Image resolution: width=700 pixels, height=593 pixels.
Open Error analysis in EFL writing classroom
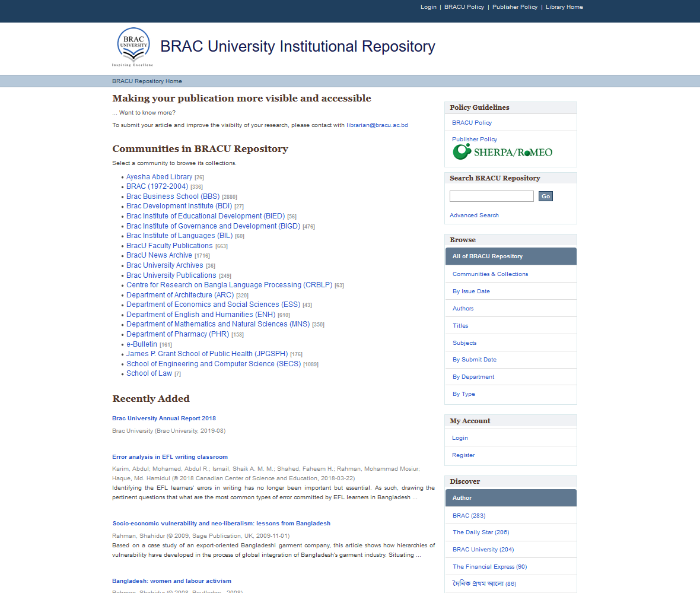pos(170,456)
